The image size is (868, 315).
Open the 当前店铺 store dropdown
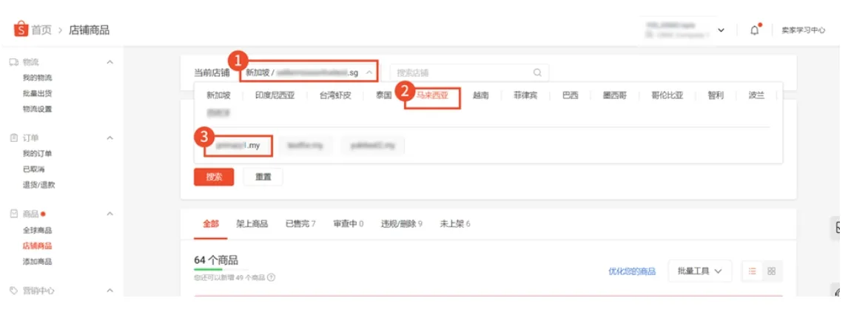(310, 72)
